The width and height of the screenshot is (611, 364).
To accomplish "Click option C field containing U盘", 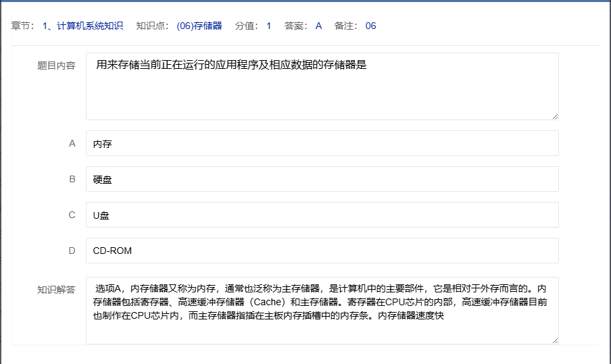I will pyautogui.click(x=322, y=215).
